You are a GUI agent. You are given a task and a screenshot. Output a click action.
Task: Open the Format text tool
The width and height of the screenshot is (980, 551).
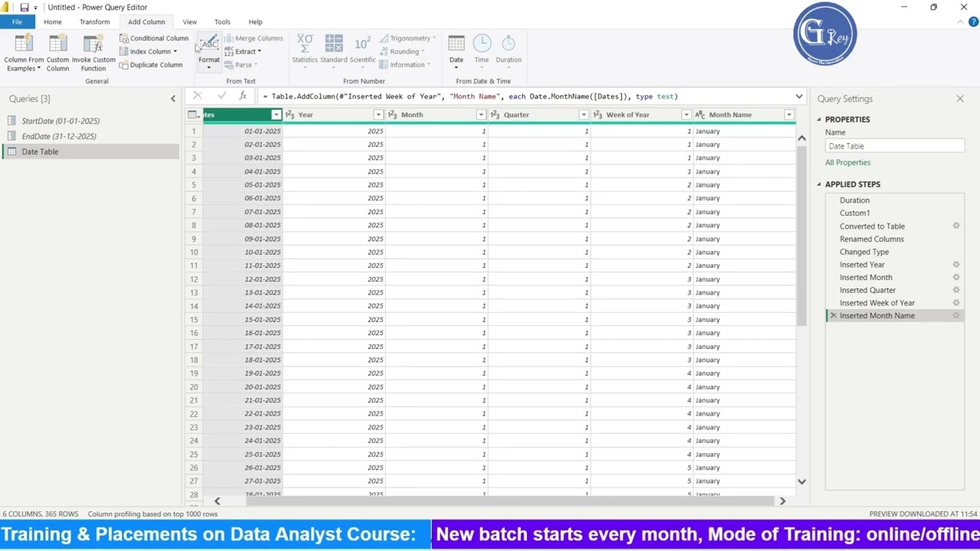(208, 52)
